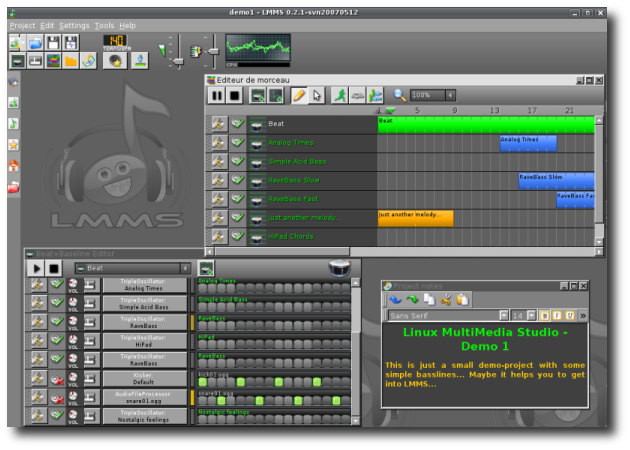Viewport: 630px width, 450px height.
Task: Open the font size 14 dropdown
Action: coord(531,316)
